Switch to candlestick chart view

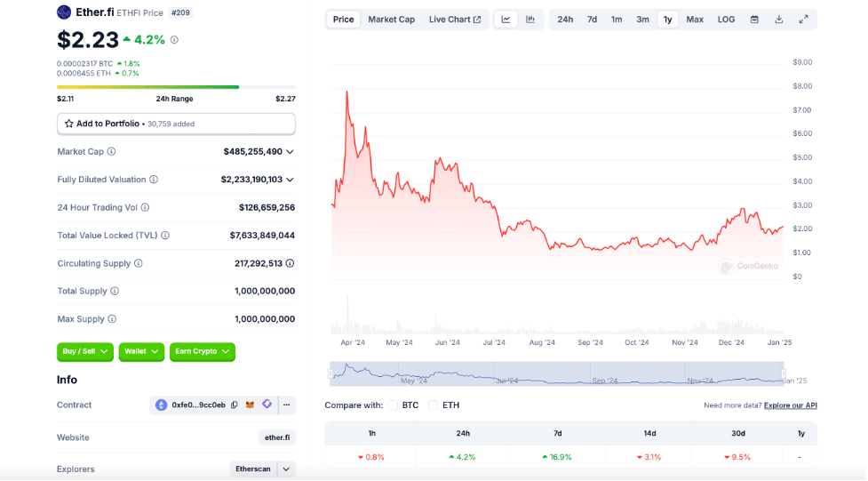(x=530, y=20)
